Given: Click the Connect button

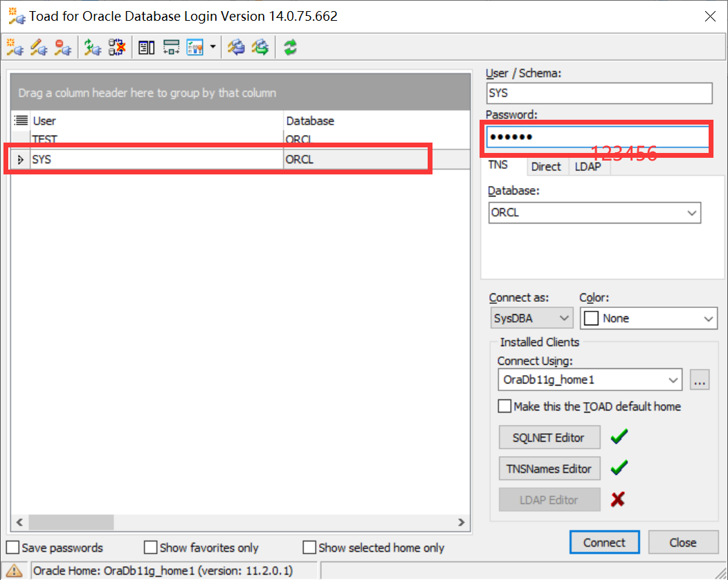Looking at the screenshot, I should tap(604, 543).
